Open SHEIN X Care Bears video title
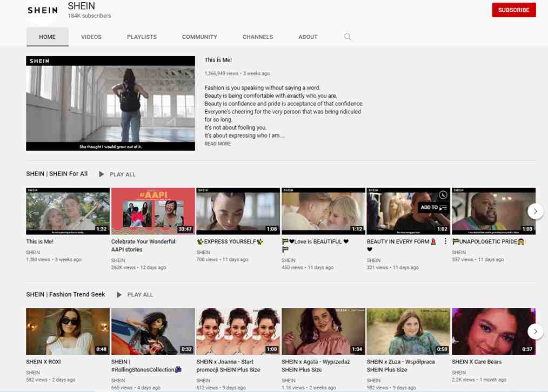The width and height of the screenshot is (548, 392). point(477,362)
